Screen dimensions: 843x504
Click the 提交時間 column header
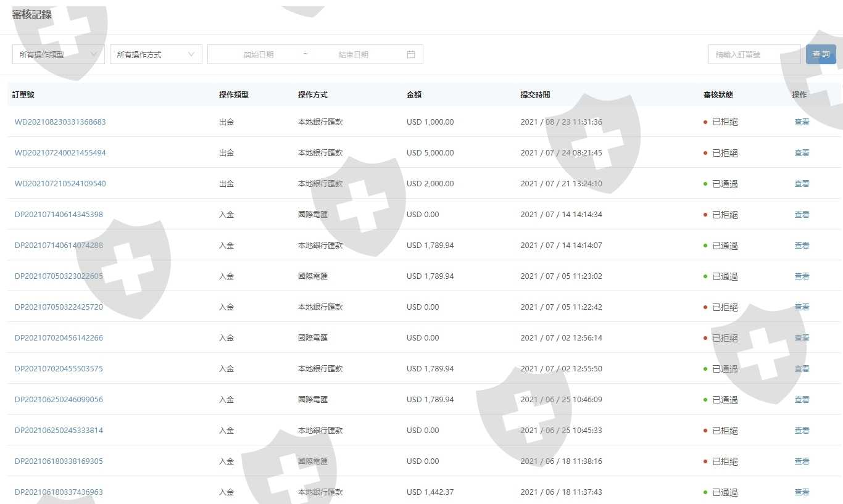point(535,95)
